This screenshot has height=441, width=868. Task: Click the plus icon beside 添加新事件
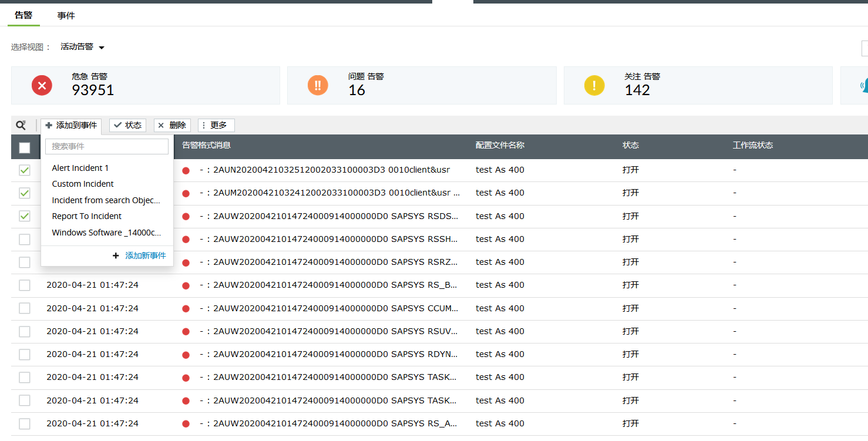point(116,256)
